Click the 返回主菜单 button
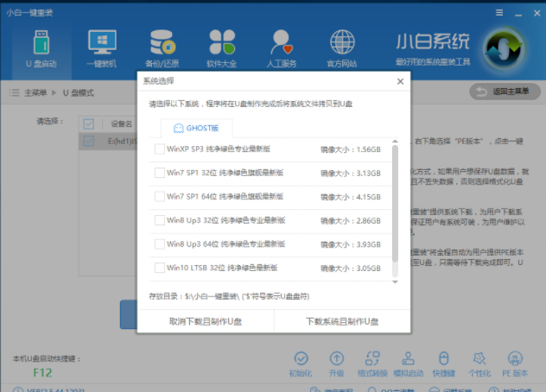Screen dimensions: 546x392 (x=503, y=92)
